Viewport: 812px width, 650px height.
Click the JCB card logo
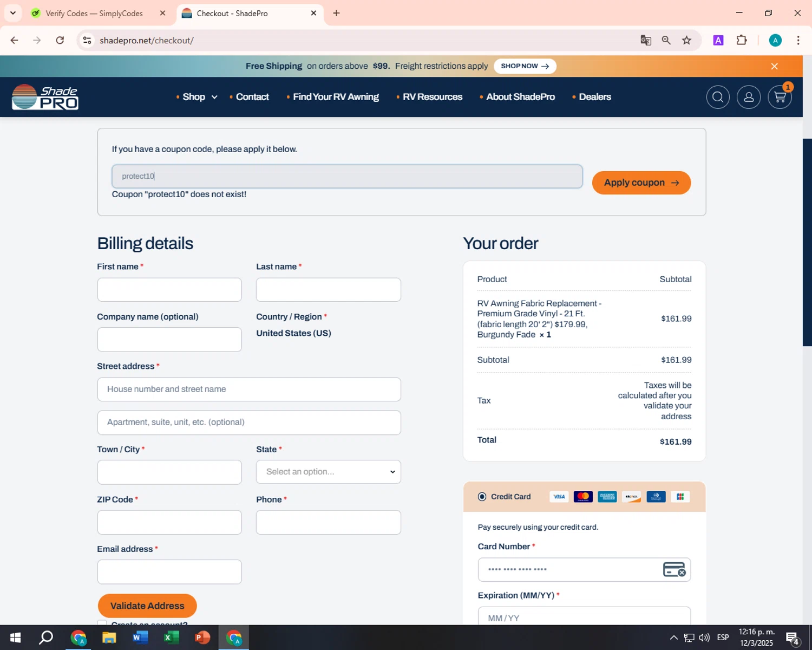(x=680, y=497)
